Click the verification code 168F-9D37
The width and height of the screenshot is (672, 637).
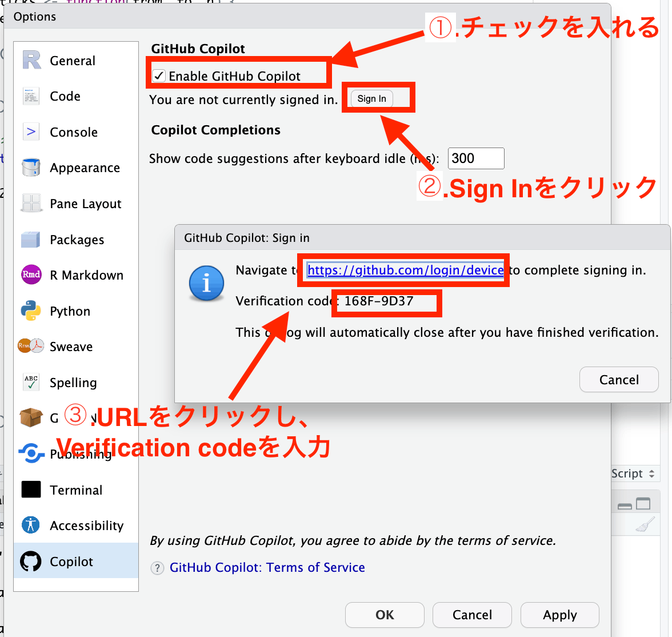click(x=379, y=301)
